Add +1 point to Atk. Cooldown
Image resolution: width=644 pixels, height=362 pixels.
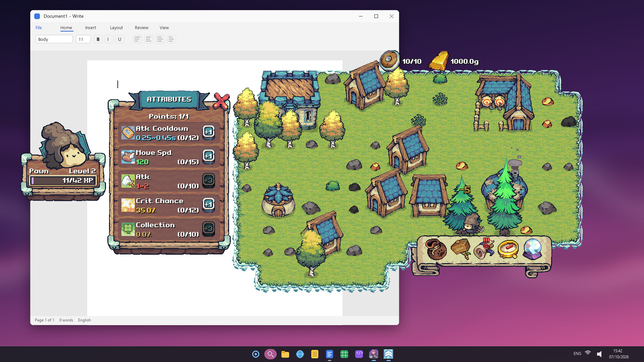pyautogui.click(x=208, y=132)
